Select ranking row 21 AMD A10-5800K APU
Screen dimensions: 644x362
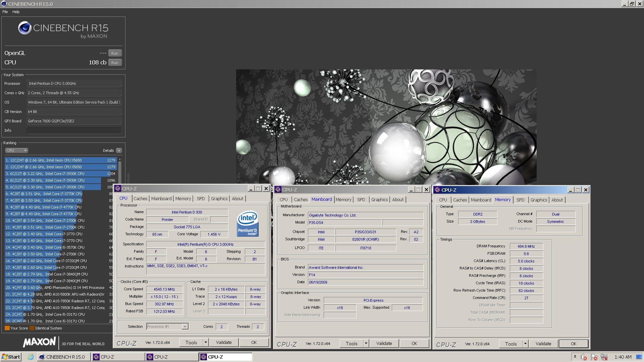(x=59, y=294)
